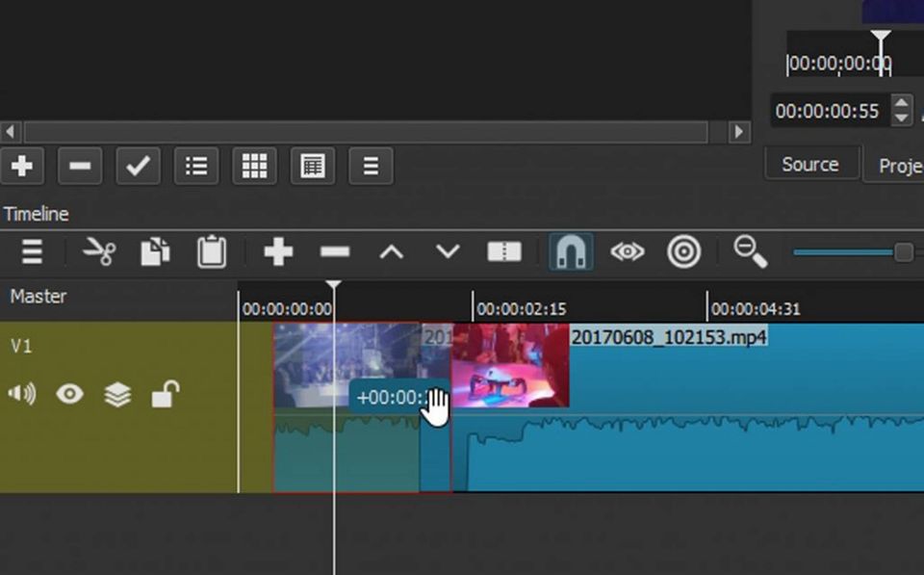Append clip with timeline plus icon
The image size is (924, 575).
[278, 252]
